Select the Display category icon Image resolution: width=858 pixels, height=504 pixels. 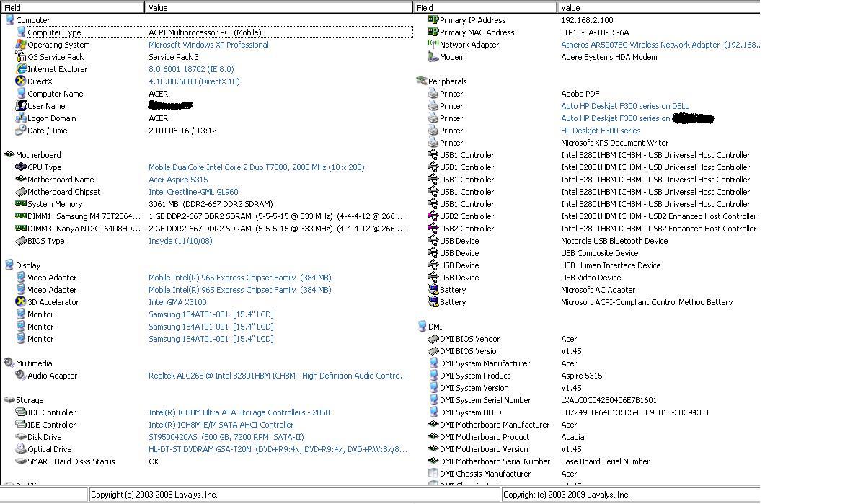[x=9, y=265]
